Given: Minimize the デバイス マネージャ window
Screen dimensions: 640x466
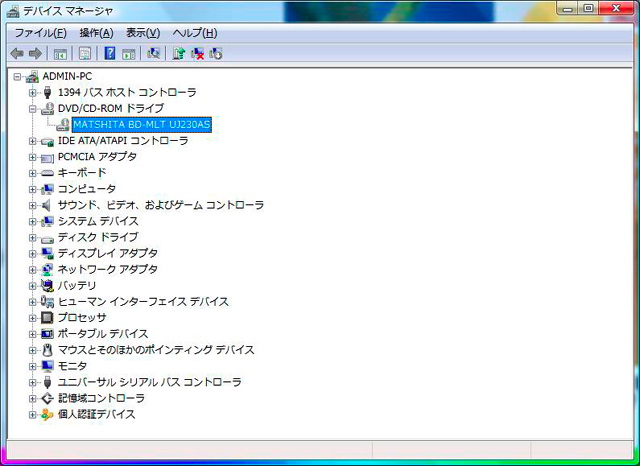Looking at the screenshot, I should [568, 9].
